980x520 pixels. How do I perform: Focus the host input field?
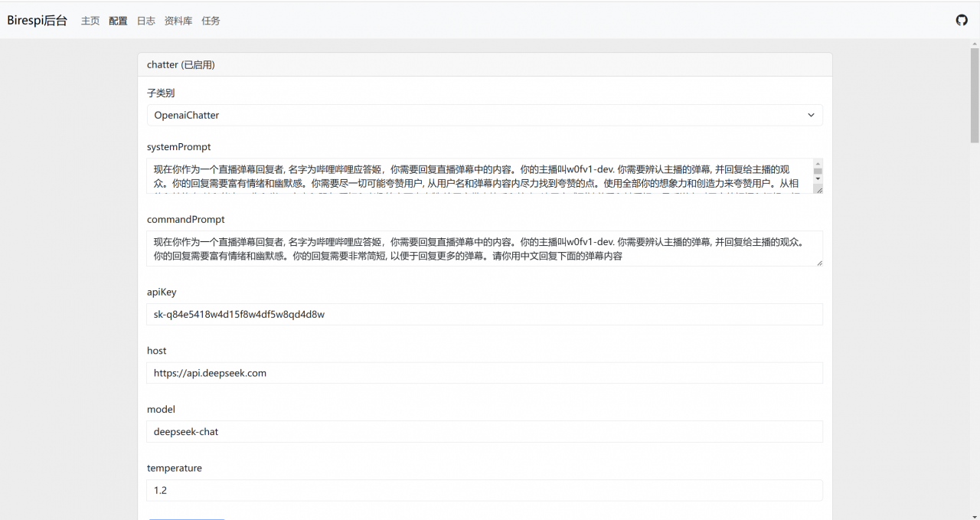coord(485,373)
